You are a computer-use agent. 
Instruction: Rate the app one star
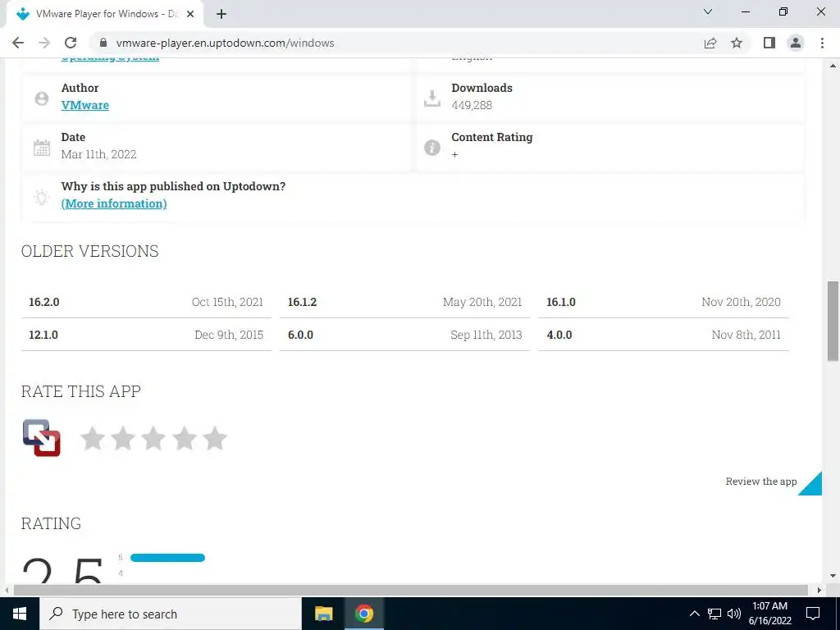93,438
